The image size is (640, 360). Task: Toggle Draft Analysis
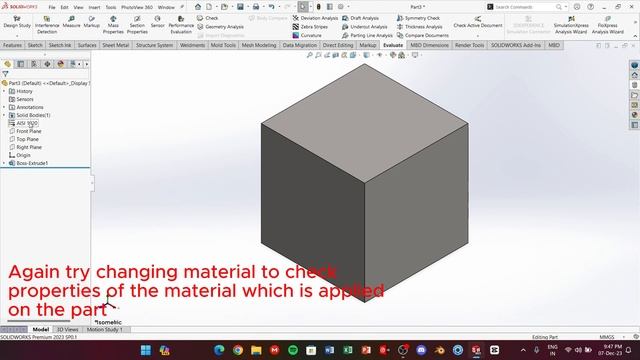pos(360,18)
